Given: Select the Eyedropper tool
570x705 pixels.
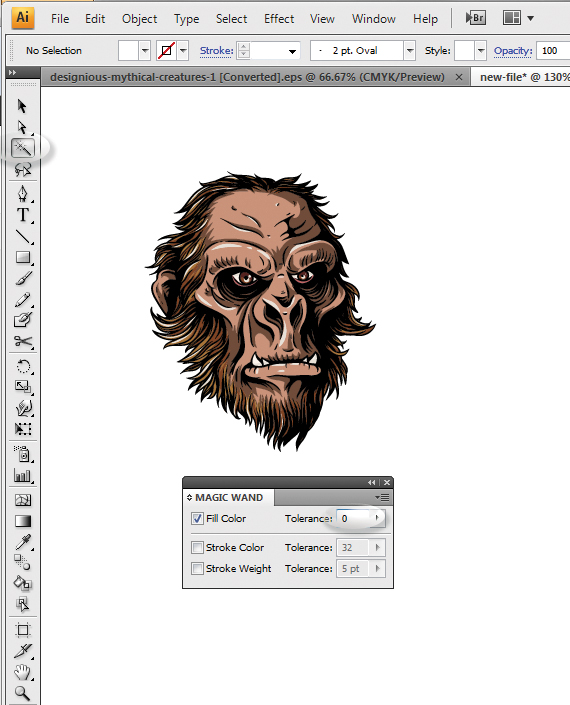Looking at the screenshot, I should (x=22, y=542).
